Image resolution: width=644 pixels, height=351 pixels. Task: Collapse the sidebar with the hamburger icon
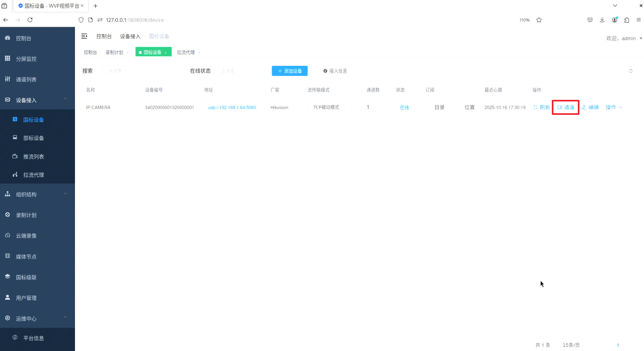click(84, 36)
